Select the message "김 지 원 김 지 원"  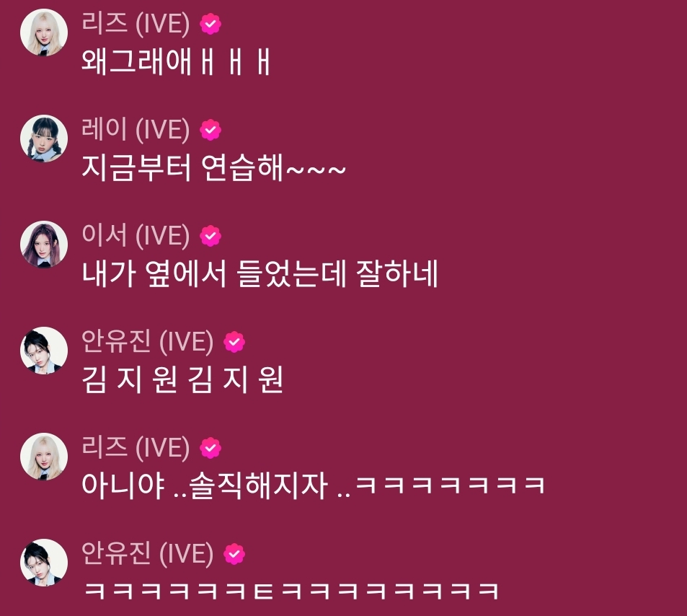coord(182,379)
